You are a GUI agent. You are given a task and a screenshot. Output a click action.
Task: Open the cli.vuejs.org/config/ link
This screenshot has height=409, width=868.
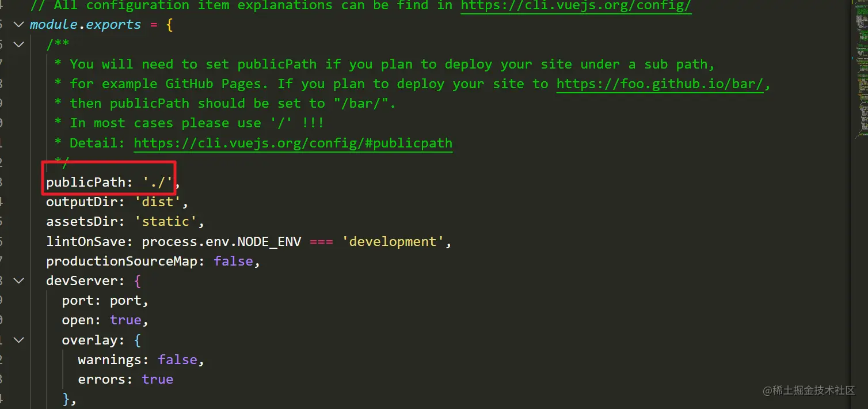(x=576, y=6)
